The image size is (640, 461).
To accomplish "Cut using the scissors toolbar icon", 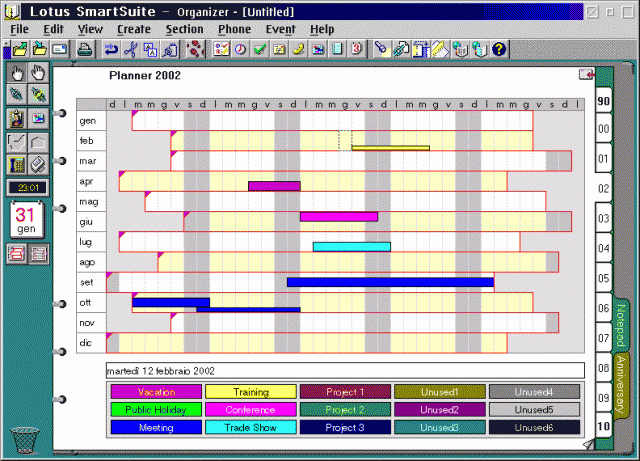I will 131,49.
